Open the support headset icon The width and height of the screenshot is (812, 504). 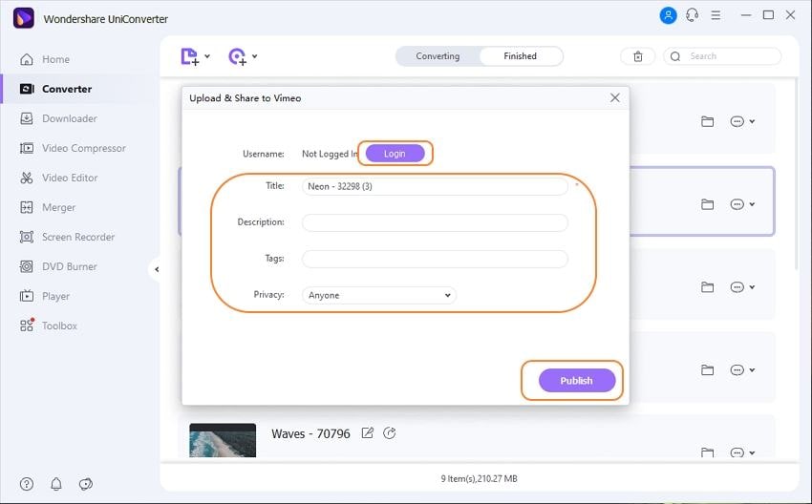click(x=693, y=15)
